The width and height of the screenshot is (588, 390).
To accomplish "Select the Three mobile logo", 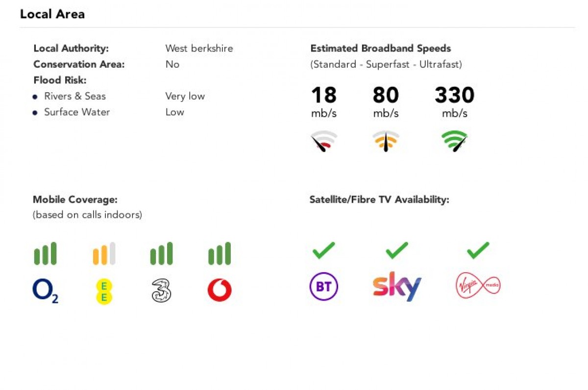I will pos(161,291).
